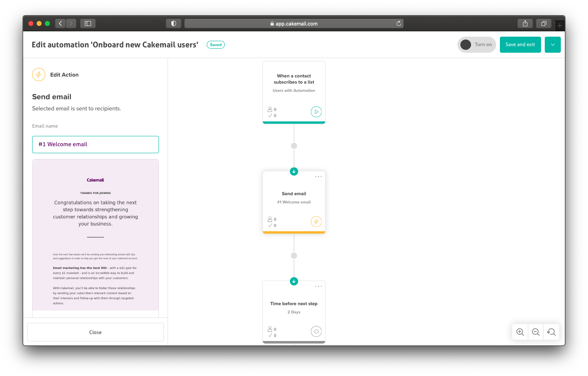Click green arrow connector above Time before next step
Image resolution: width=588 pixels, height=376 pixels.
point(294,281)
